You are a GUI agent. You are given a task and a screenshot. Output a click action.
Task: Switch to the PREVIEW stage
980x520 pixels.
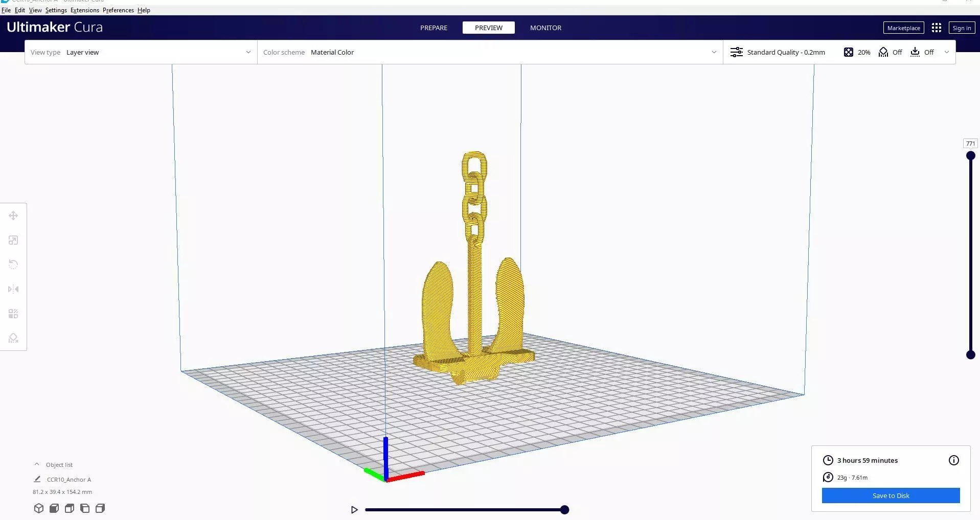pos(489,28)
